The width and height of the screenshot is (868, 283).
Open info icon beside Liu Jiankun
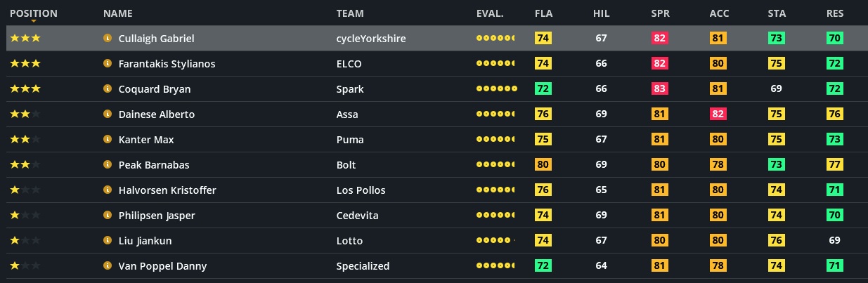108,241
